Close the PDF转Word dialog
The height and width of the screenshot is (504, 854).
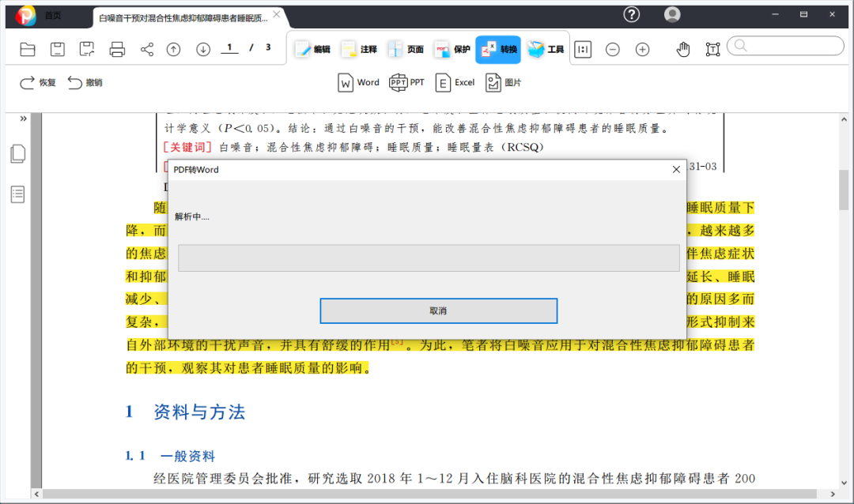[x=676, y=170]
